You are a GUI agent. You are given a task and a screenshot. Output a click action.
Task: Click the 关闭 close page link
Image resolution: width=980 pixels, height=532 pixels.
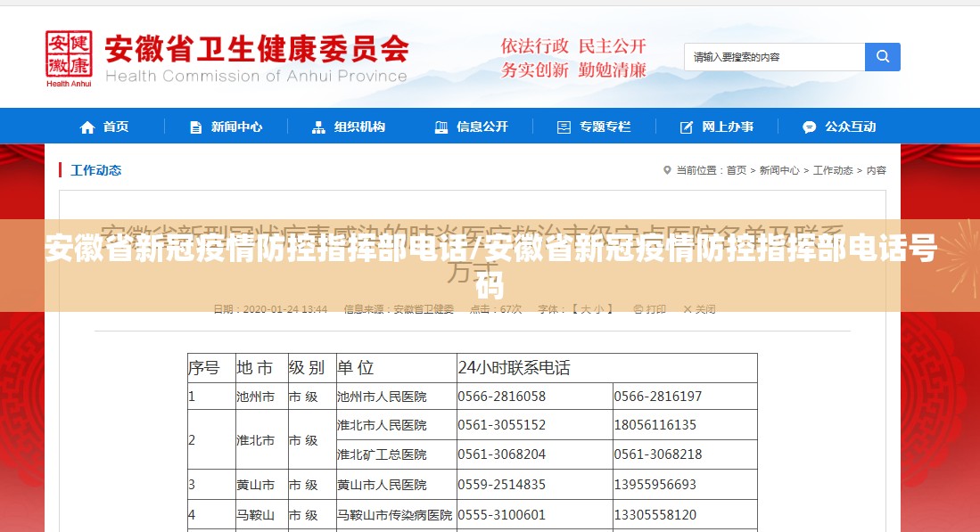[x=704, y=309]
